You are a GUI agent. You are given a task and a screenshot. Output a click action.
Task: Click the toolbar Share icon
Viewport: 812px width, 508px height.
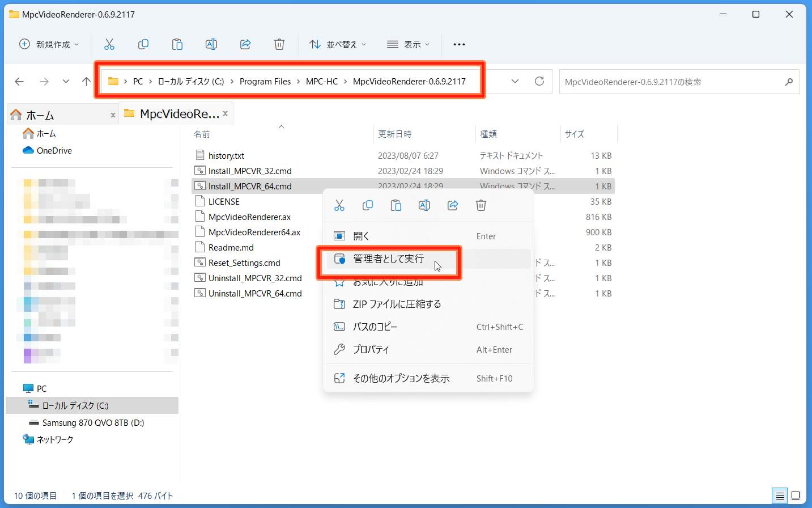coord(245,44)
